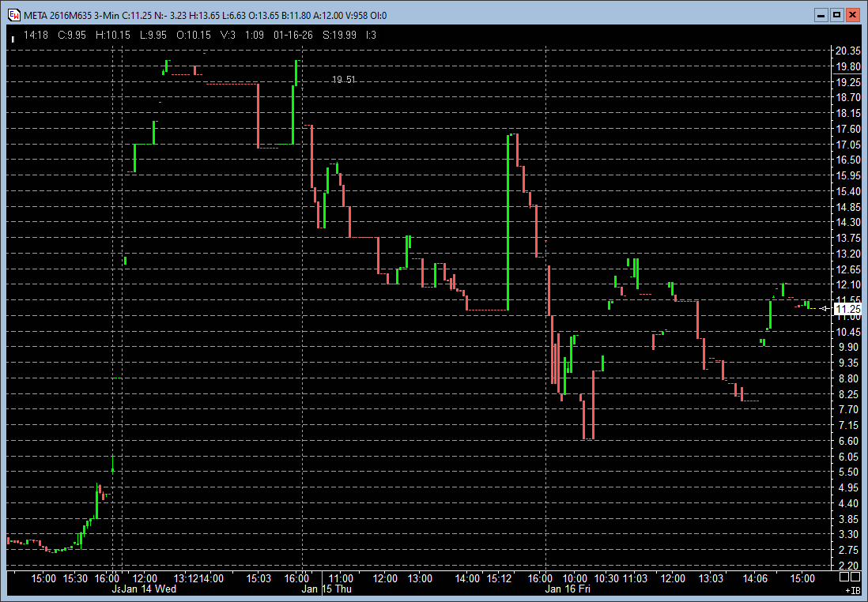The height and width of the screenshot is (602, 868).
Task: Click the Jan 16 Fri date label
Action: [x=568, y=589]
